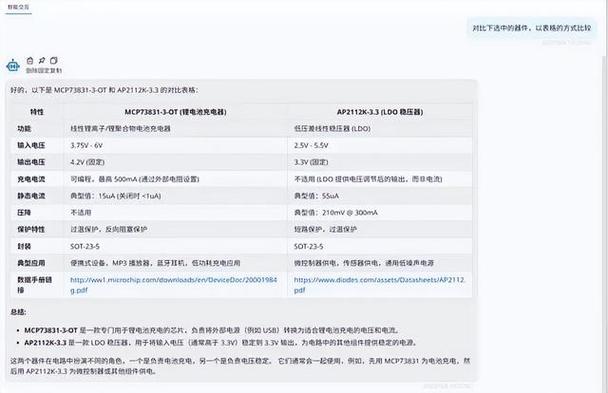This screenshot has width=608, height=393.
Task: Select the 2.5V - 5.5V input voltage cell
Action: (x=311, y=145)
